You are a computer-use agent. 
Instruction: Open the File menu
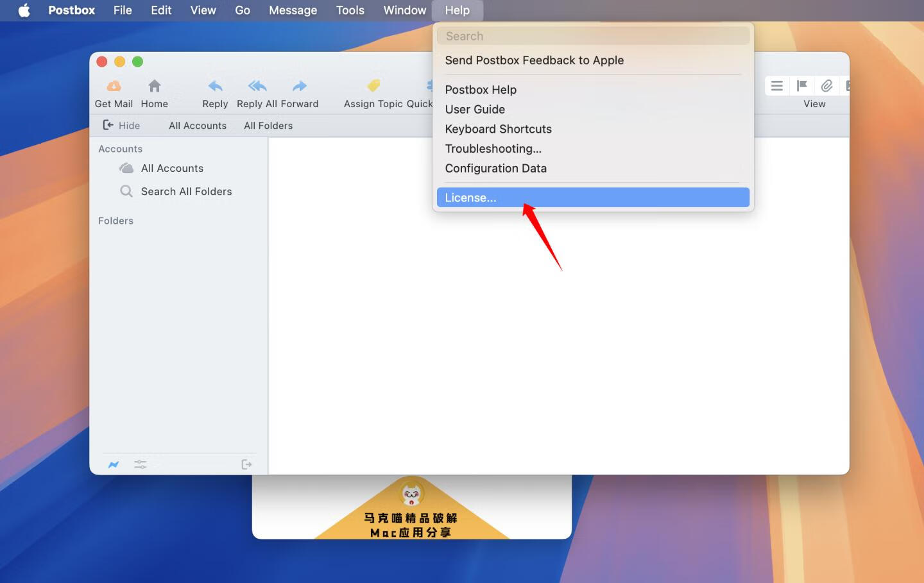point(123,10)
